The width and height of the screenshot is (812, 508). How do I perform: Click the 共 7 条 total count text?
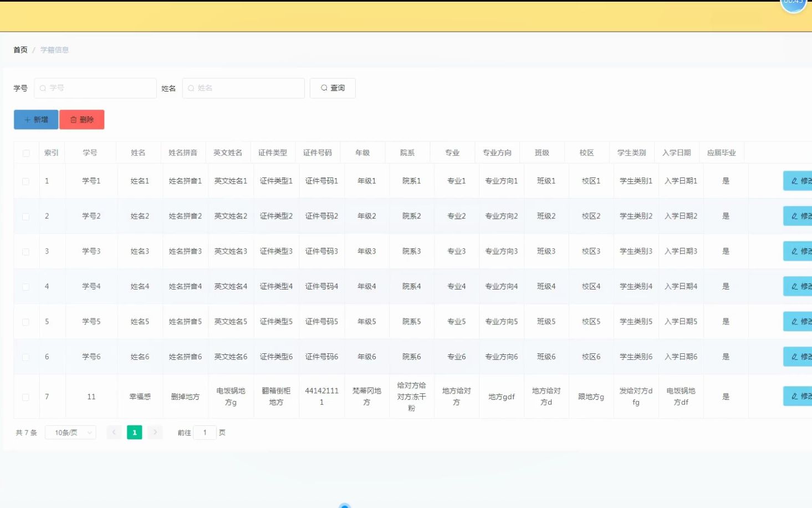26,433
